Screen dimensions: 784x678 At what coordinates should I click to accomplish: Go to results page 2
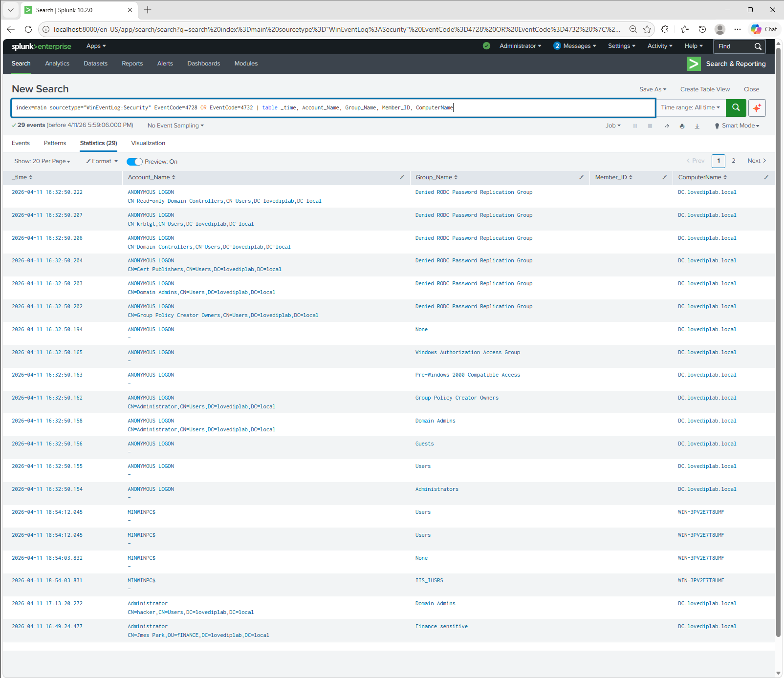click(x=733, y=161)
